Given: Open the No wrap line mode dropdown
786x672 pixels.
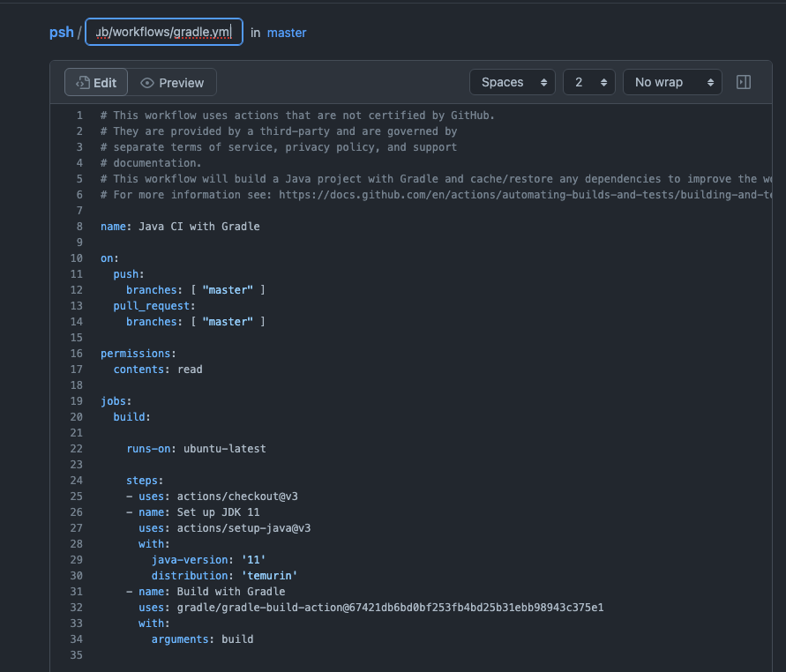Looking at the screenshot, I should click(672, 82).
